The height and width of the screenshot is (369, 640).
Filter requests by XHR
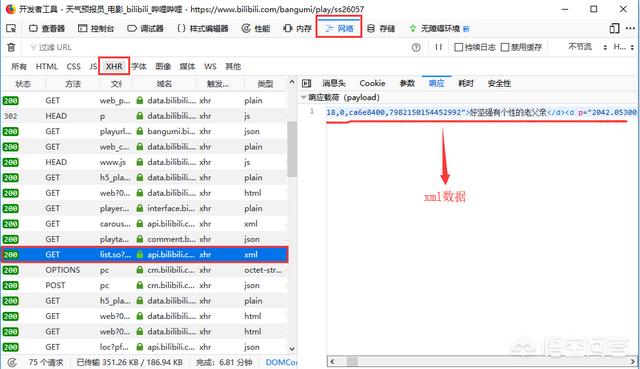click(x=114, y=66)
